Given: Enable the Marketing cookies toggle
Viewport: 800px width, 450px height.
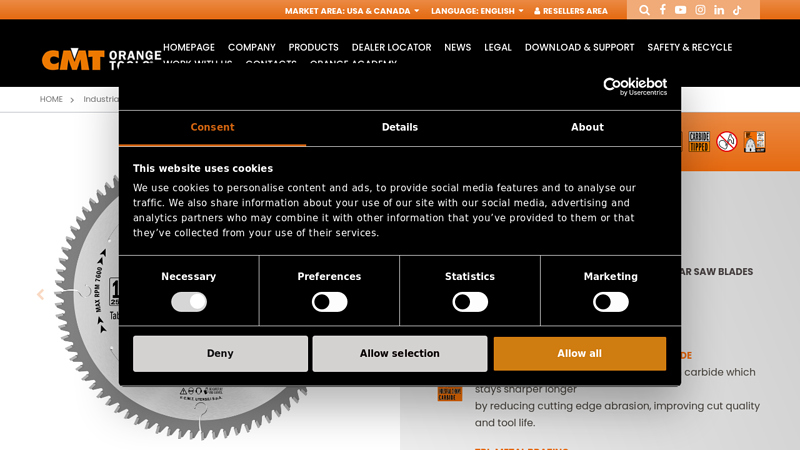Looking at the screenshot, I should click(610, 302).
